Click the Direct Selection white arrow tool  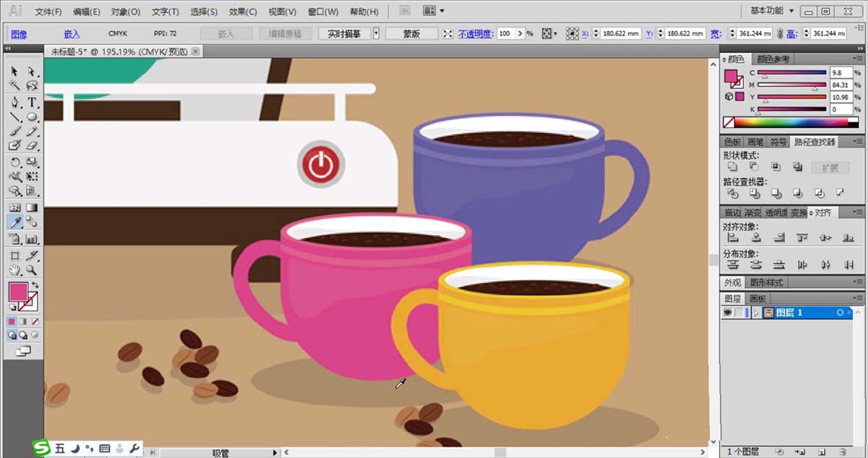coord(32,71)
